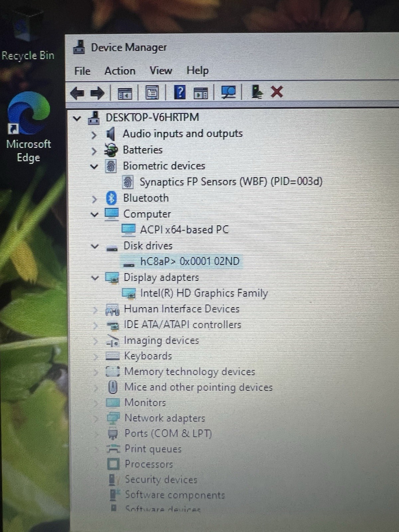Click the Display adapters category icon
399x532 pixels.
tap(112, 278)
